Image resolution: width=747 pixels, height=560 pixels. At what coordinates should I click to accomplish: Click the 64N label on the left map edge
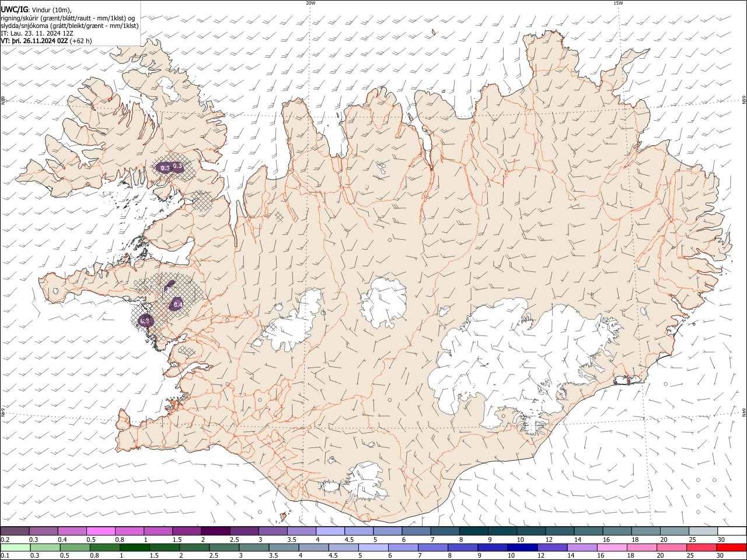[x=3, y=412]
